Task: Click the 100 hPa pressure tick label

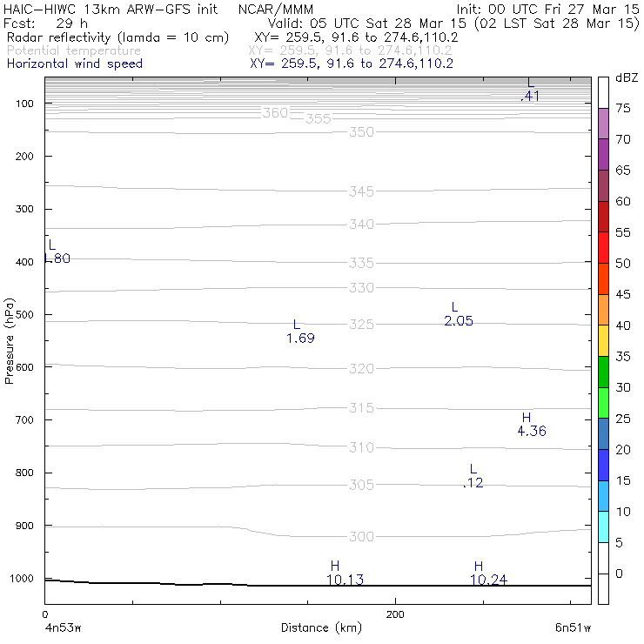Action: pos(24,104)
